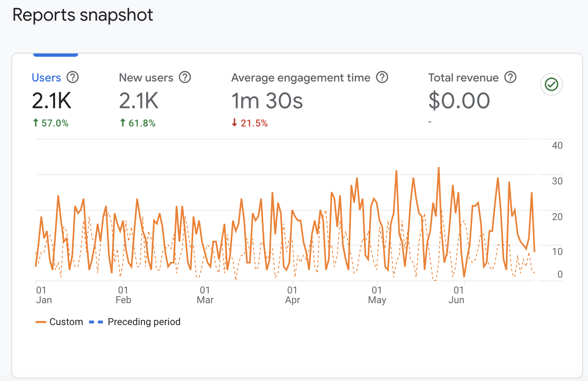
Task: Click the 1m 30s engagement value
Action: coord(267,101)
